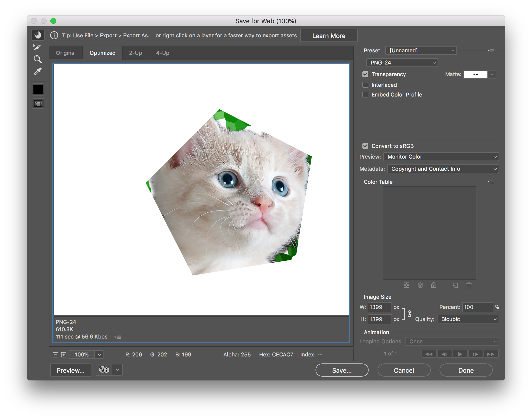The width and height of the screenshot is (532, 419).
Task: Toggle slices visibility icon
Action: click(38, 104)
